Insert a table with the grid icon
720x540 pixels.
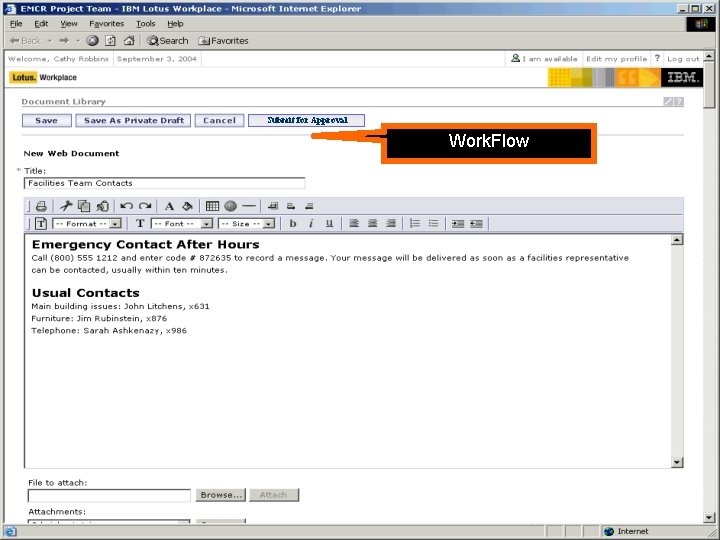(x=212, y=206)
